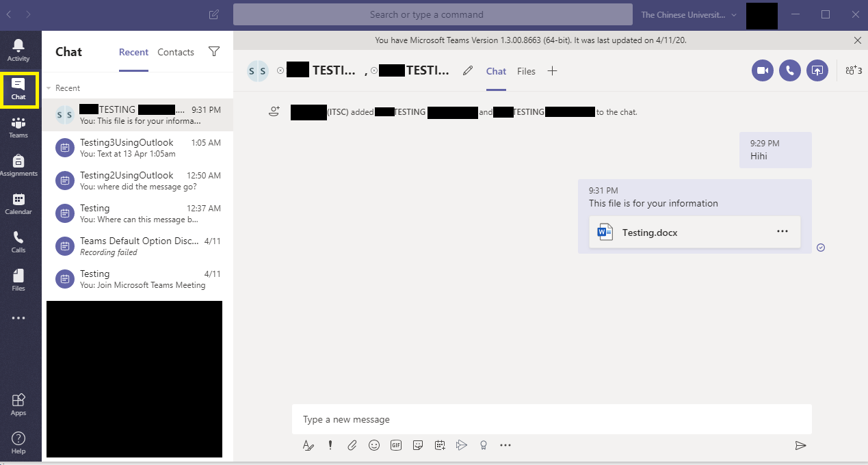The image size is (868, 465).
Task: Navigate back using the title bar arrow
Action: (10, 14)
